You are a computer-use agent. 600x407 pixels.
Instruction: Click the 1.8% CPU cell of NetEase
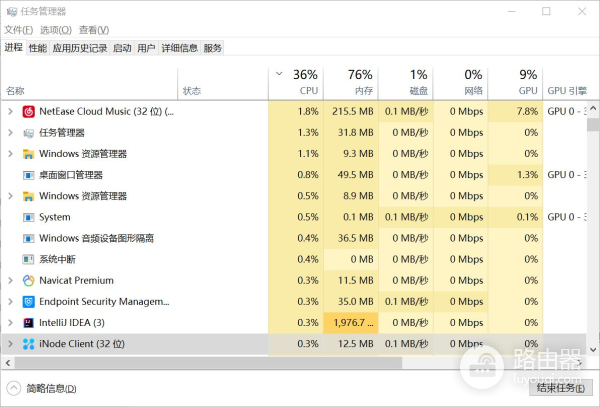click(x=296, y=112)
